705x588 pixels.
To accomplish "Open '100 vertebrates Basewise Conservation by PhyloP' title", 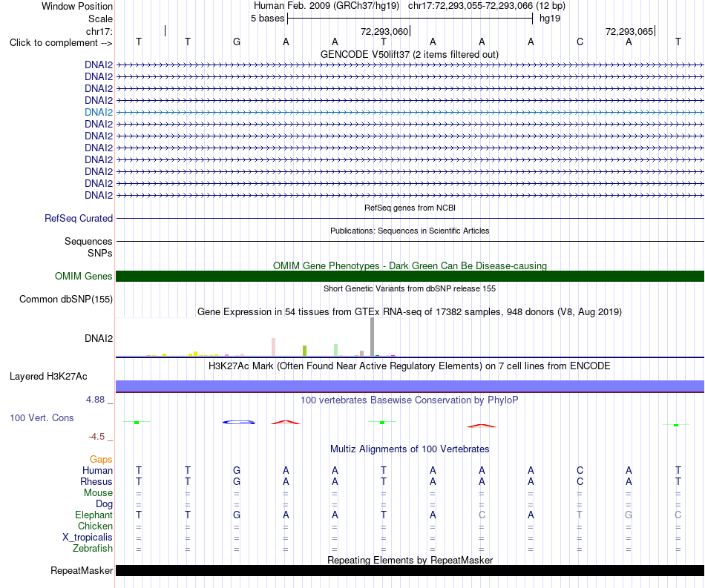I will coord(410,400).
